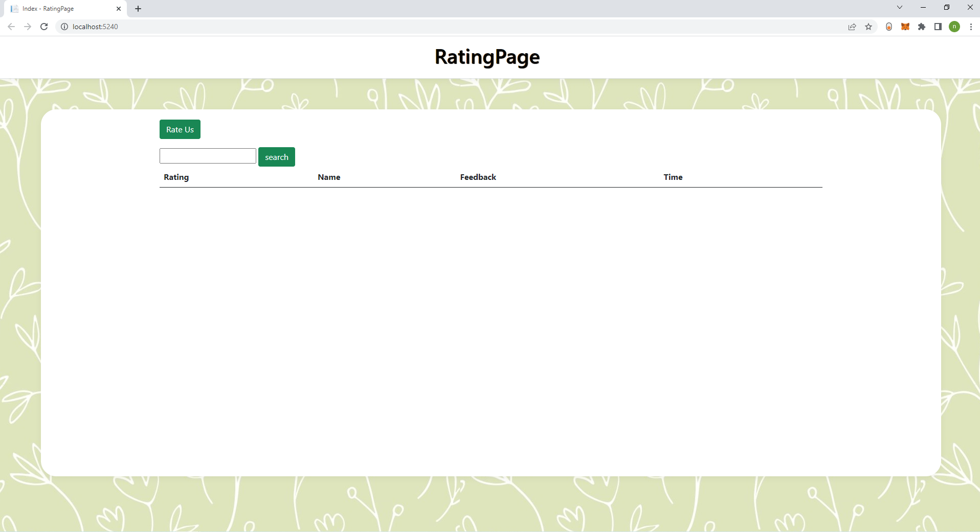
Task: Click the Rating column header
Action: 175,177
